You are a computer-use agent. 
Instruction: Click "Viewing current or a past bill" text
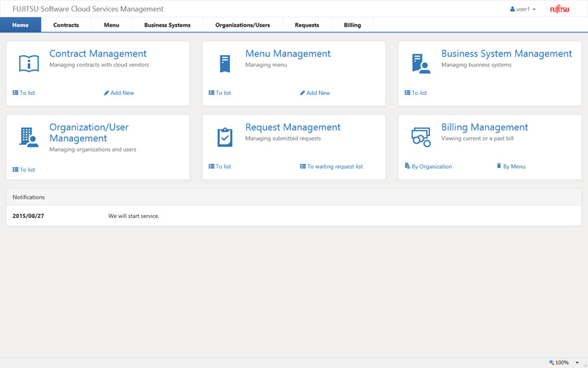[x=477, y=138]
